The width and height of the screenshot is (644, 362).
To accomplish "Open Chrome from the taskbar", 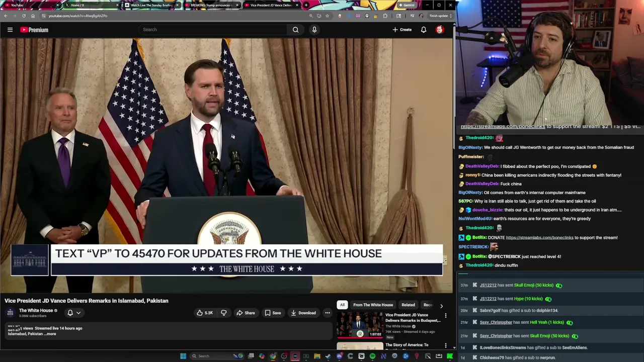I will [273, 356].
